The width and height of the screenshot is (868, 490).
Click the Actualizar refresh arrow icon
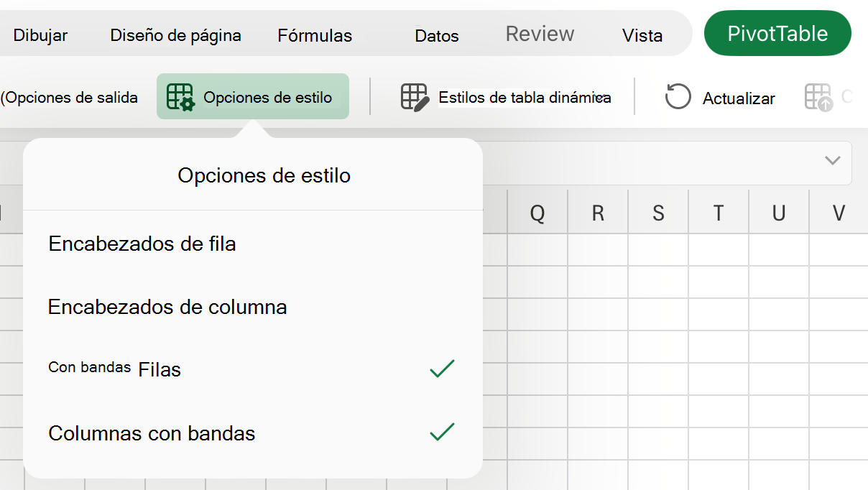(x=678, y=96)
